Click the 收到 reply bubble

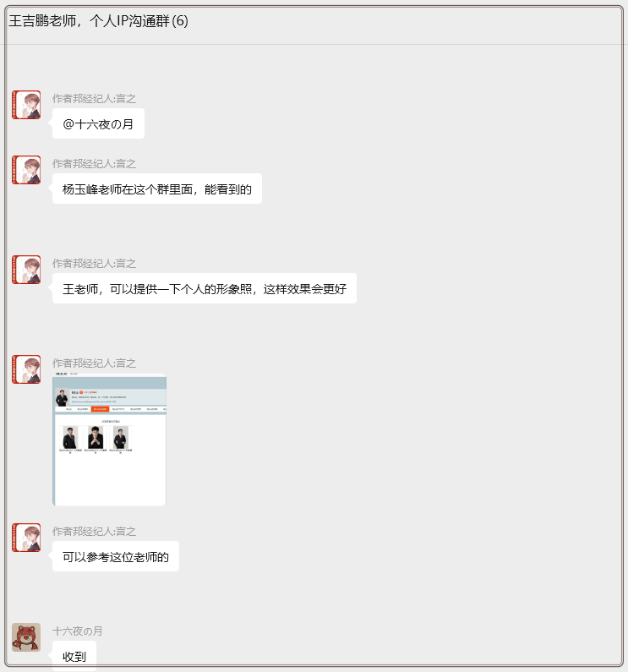74,656
